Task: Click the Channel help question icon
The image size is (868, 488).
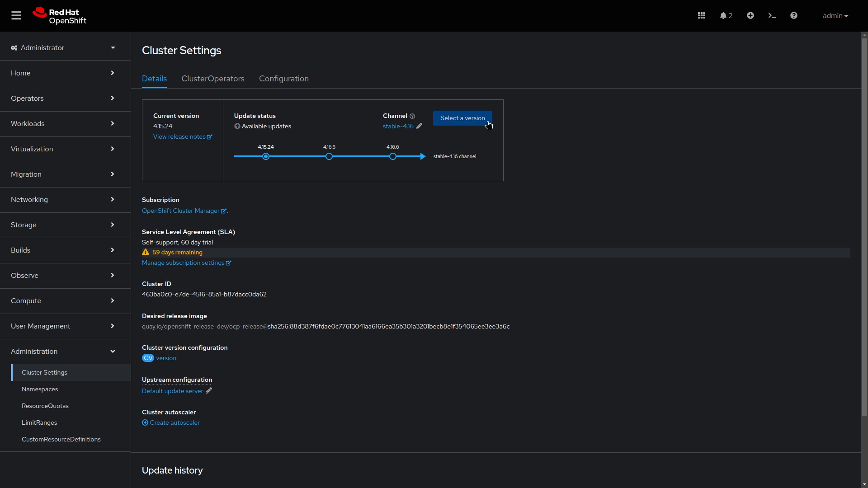Action: 412,116
